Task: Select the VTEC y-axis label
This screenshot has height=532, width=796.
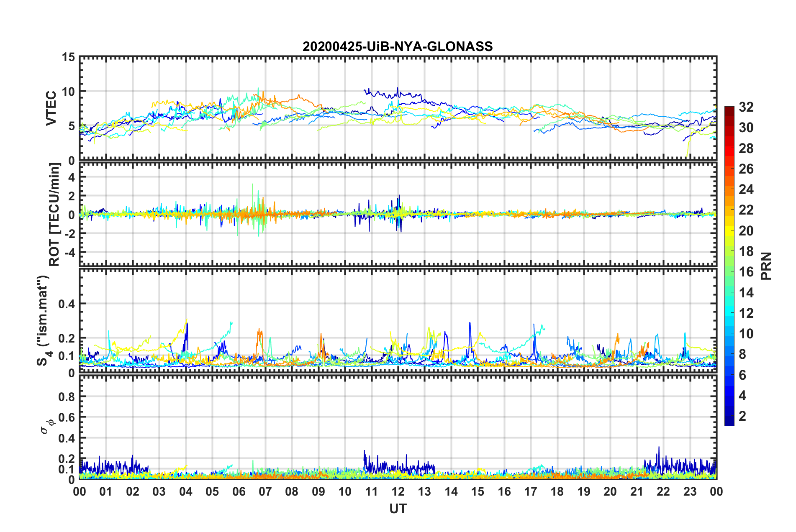Action: [51, 108]
